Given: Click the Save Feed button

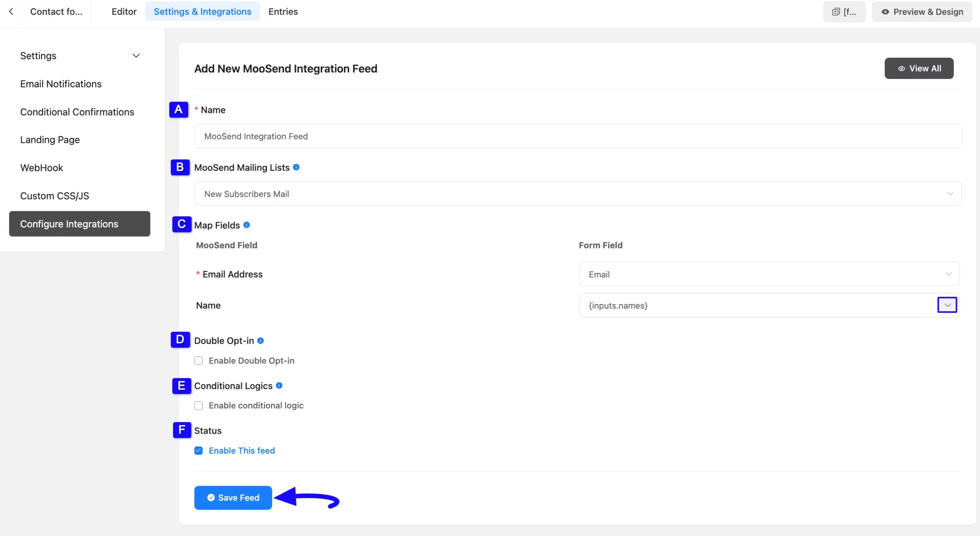Looking at the screenshot, I should tap(233, 498).
